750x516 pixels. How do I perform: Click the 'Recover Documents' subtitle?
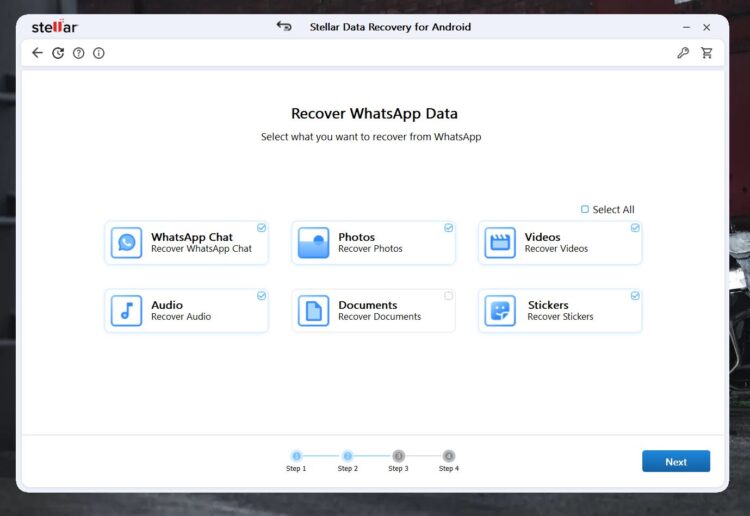380,317
